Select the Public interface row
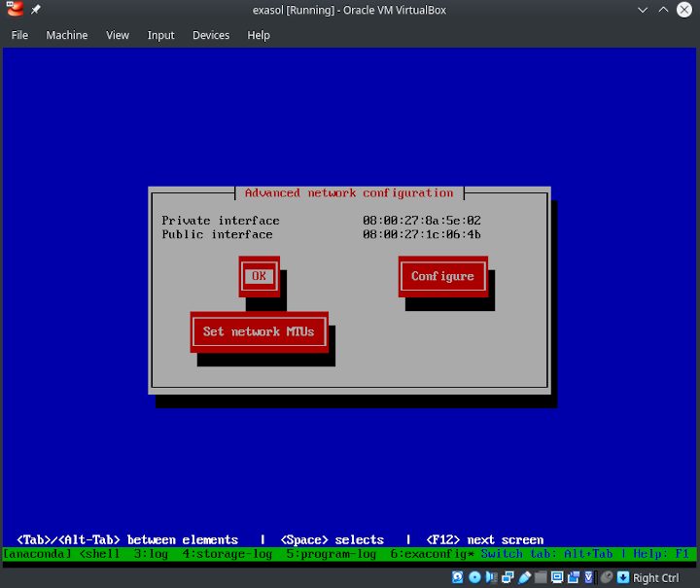 321,234
